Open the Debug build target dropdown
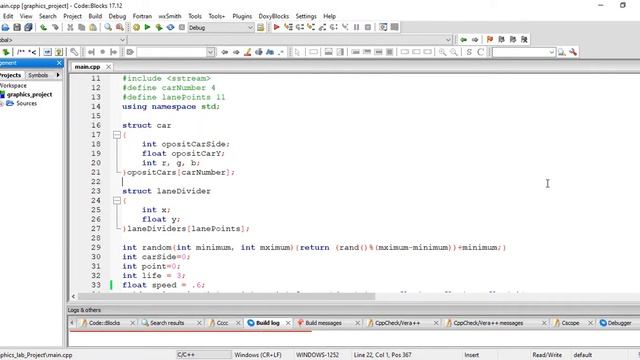 click(250, 28)
